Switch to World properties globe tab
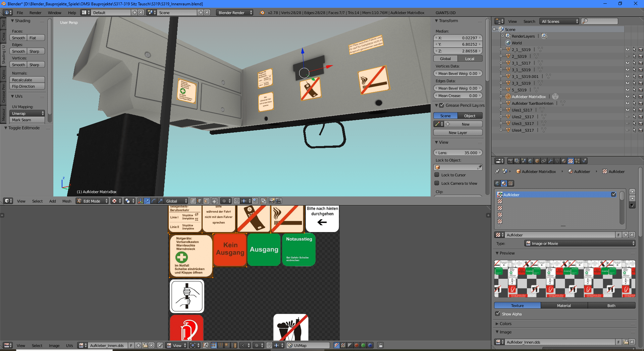The height and width of the screenshot is (351, 644). pyautogui.click(x=530, y=161)
